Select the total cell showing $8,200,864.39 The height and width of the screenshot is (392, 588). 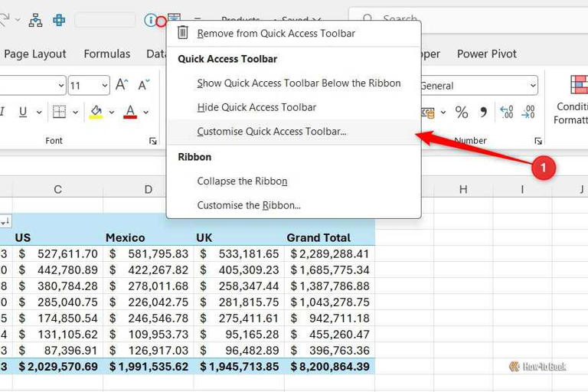tap(330, 367)
